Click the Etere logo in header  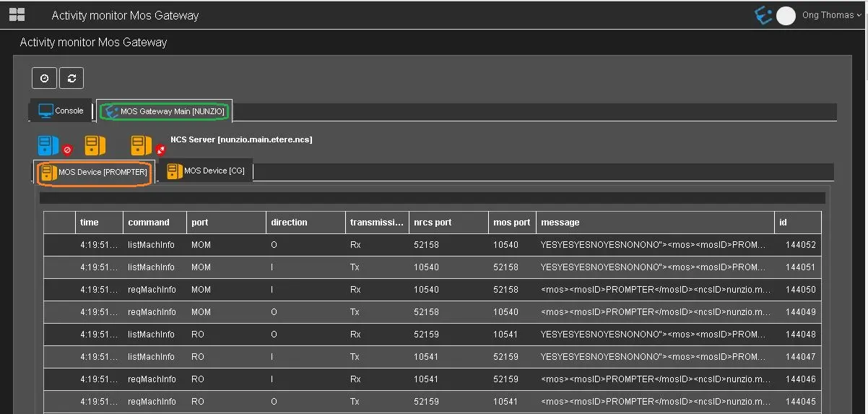(x=763, y=15)
